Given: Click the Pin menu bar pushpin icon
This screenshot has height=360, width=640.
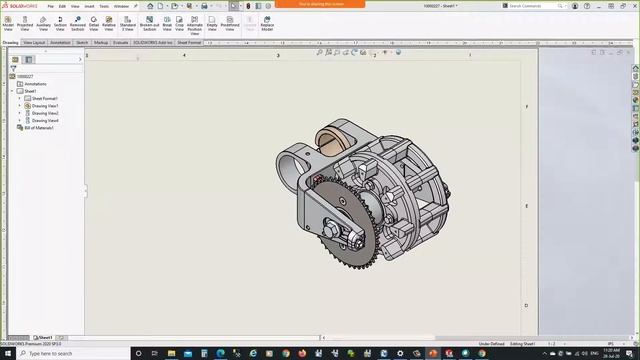Looking at the screenshot, I should (x=136, y=6).
